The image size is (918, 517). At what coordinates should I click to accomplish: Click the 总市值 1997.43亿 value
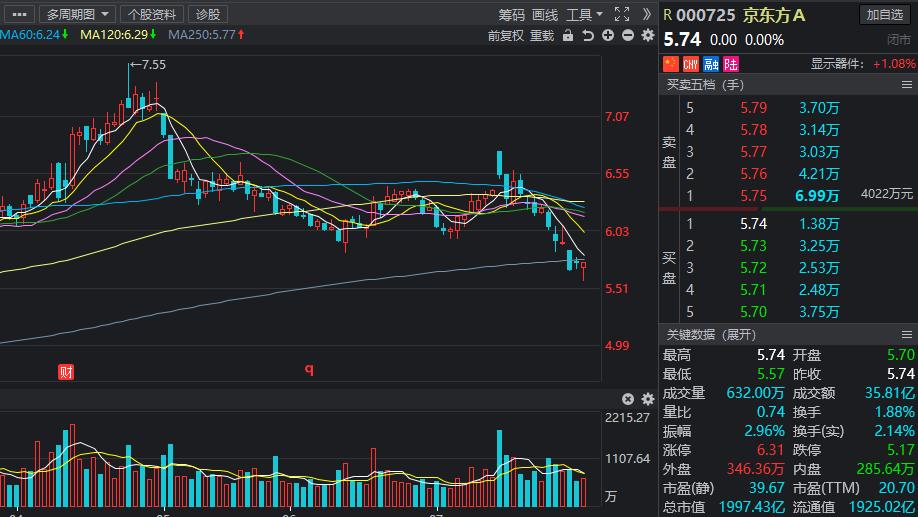click(x=751, y=507)
